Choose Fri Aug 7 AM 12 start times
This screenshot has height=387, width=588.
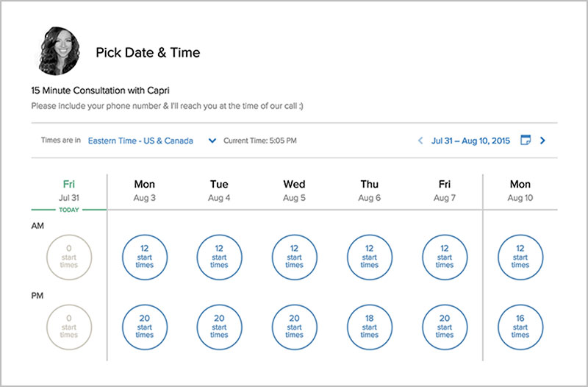coord(445,257)
